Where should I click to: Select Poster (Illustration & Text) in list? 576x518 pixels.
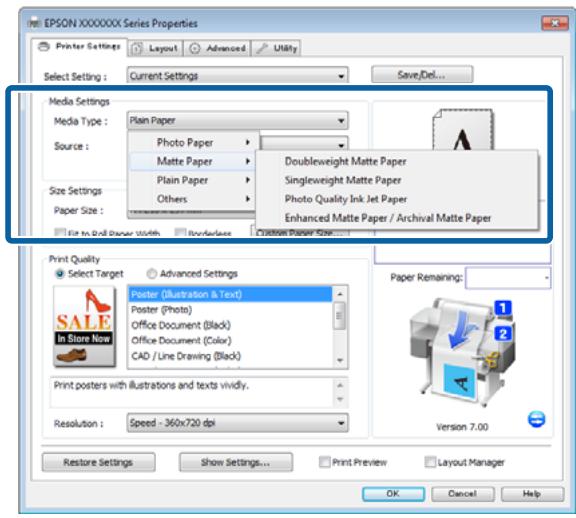coord(230,294)
